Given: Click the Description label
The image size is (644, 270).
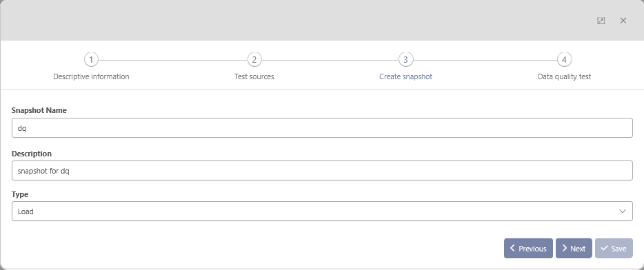Looking at the screenshot, I should [x=32, y=154].
